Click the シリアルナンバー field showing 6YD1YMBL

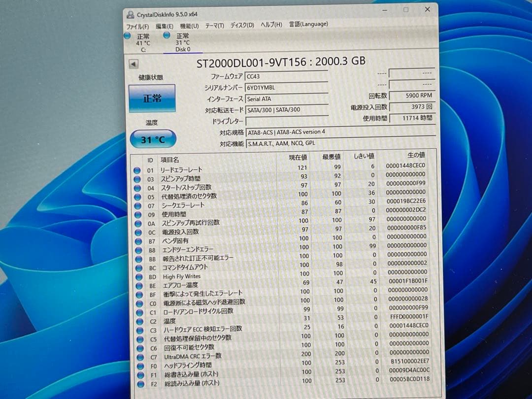coord(286,87)
